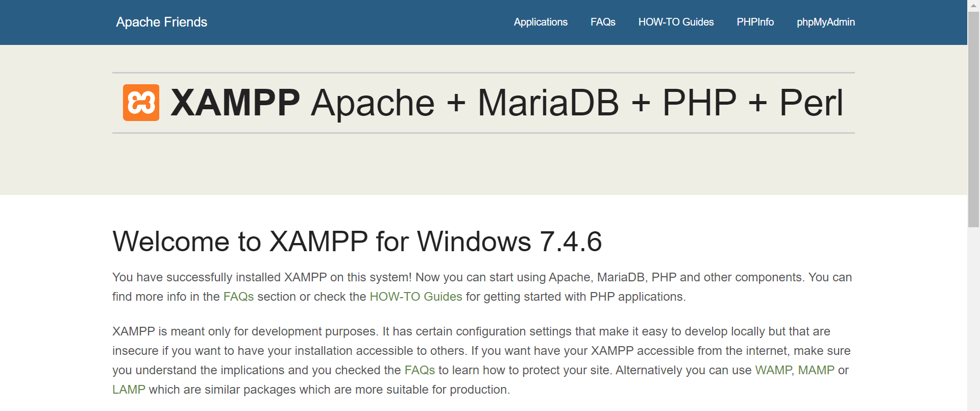Click the successfully installed XAMPP paragraph text
The image size is (980, 411).
[482, 287]
